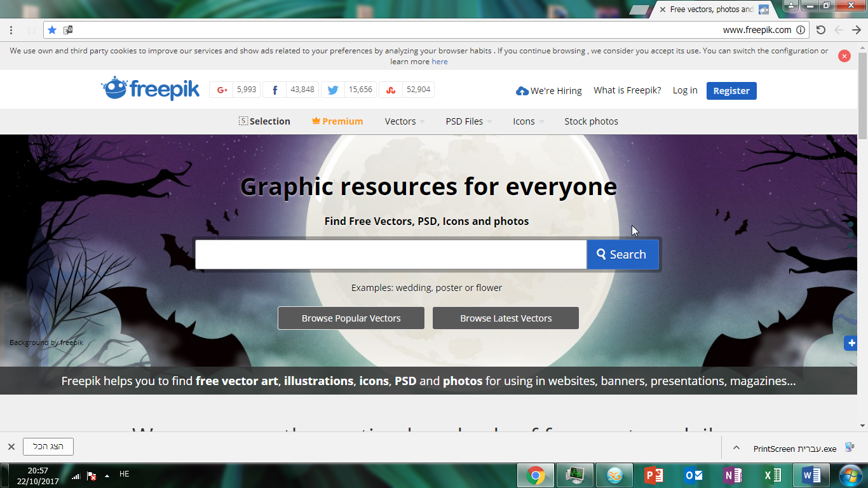Image resolution: width=868 pixels, height=488 pixels.
Task: Click the Register button
Action: (x=731, y=91)
